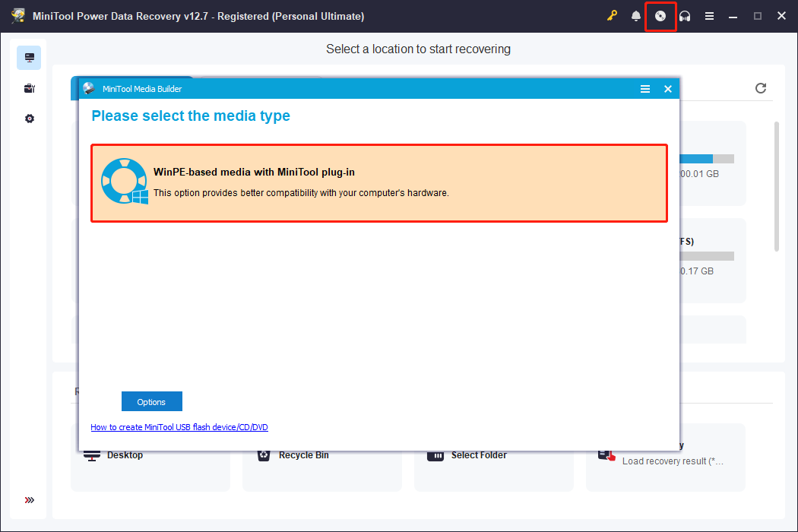Click the Recycle Bin icon
The width and height of the screenshot is (798, 532).
[264, 455]
